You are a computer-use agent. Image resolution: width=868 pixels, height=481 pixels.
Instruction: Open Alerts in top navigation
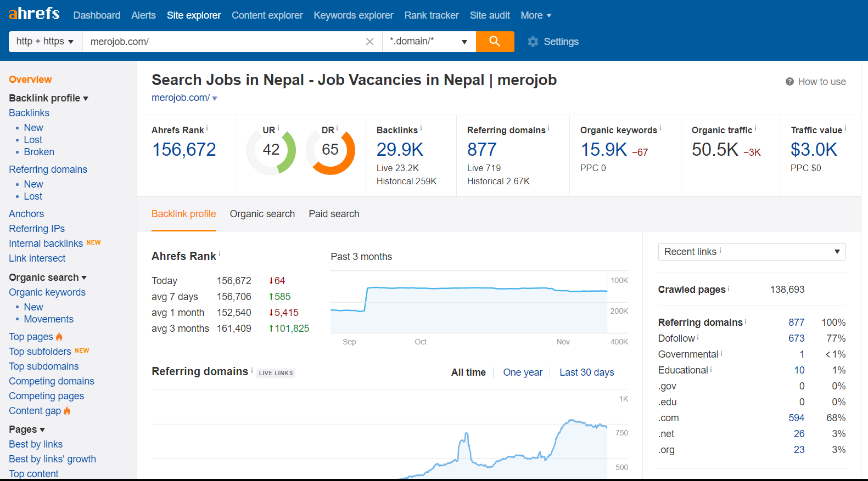pos(143,15)
